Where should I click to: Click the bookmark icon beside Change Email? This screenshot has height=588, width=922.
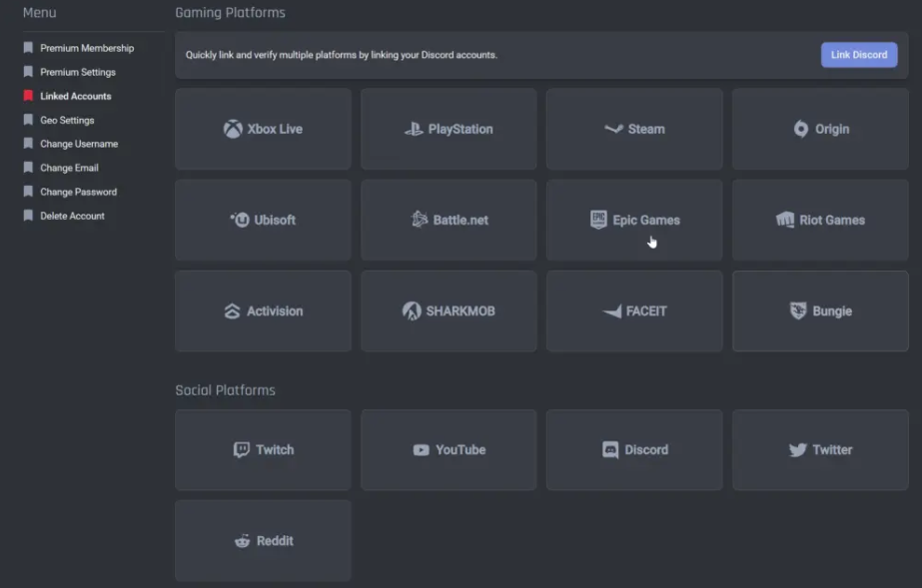click(x=28, y=167)
